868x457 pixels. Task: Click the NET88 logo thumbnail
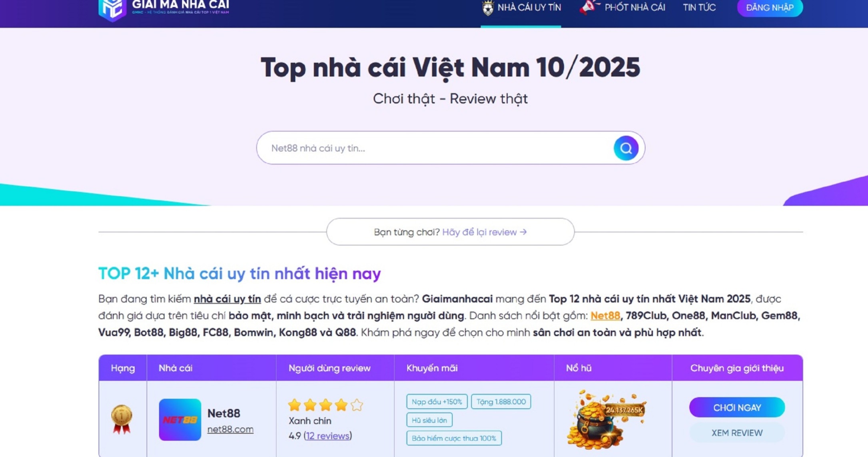click(180, 419)
